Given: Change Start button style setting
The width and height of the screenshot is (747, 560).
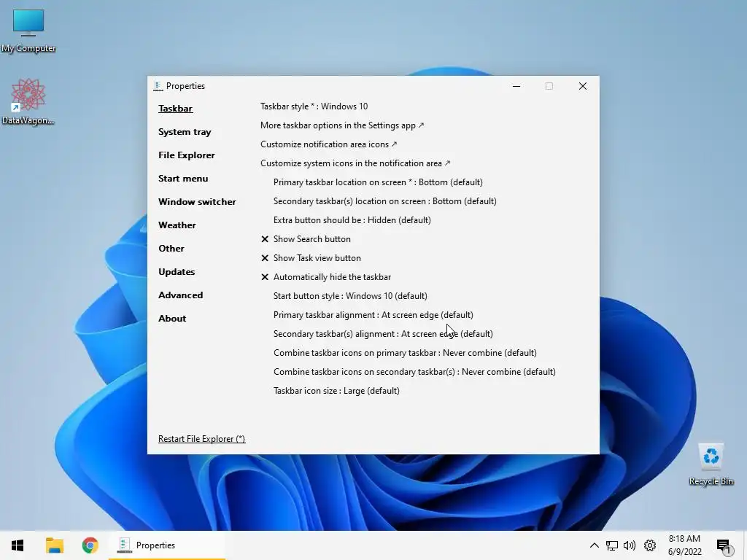Looking at the screenshot, I should pos(350,296).
